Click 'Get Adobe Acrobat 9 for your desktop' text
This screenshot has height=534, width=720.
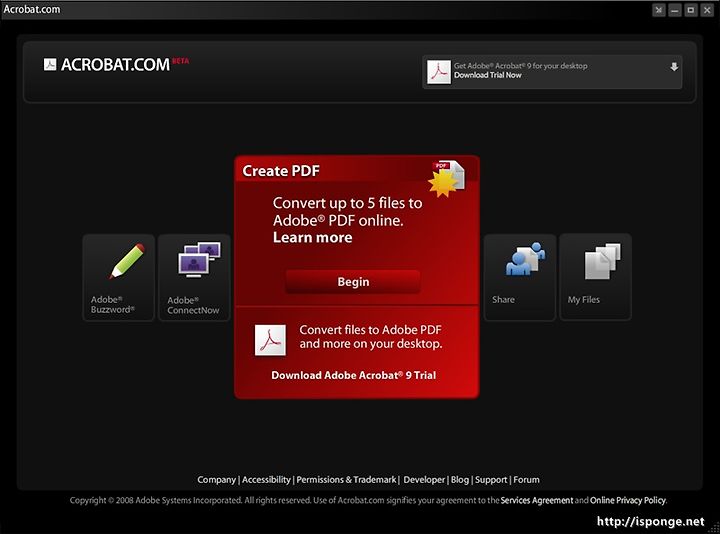pyautogui.click(x=521, y=66)
